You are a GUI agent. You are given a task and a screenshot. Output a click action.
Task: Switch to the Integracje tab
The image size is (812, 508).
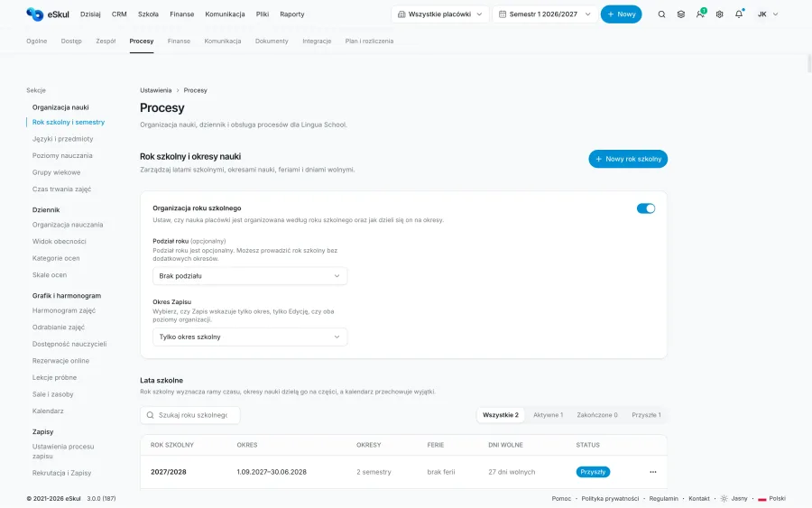coord(317,41)
